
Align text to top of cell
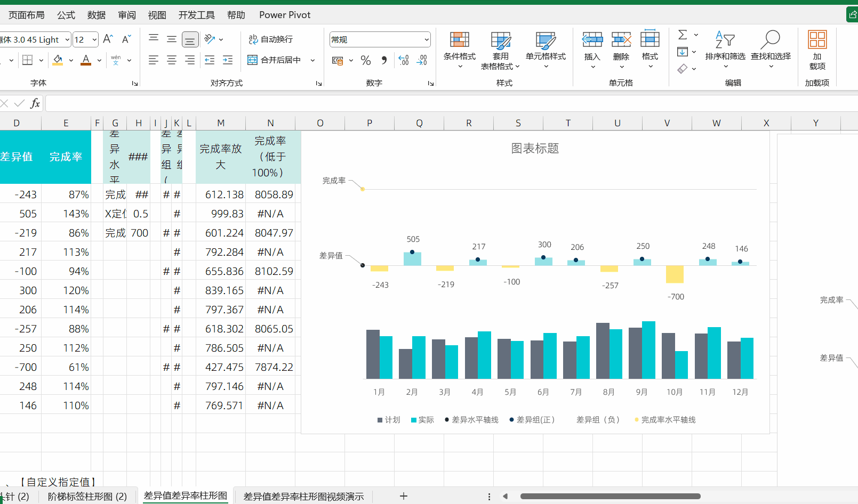(154, 39)
